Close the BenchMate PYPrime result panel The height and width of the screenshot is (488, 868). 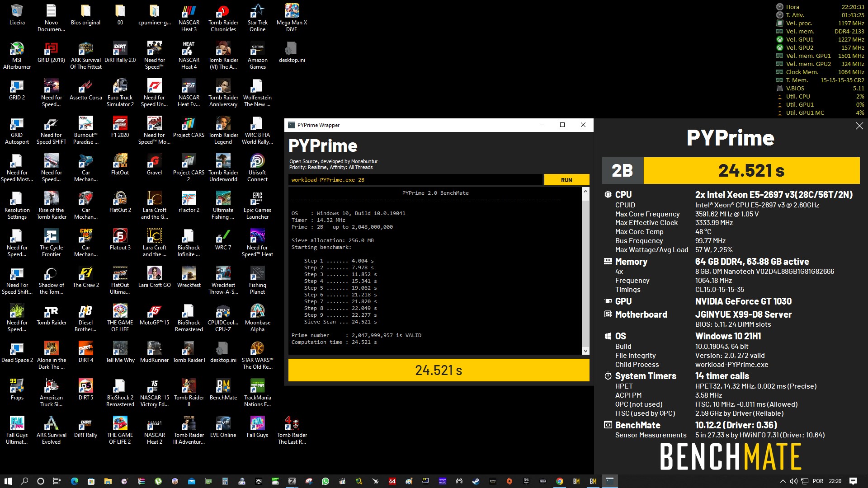(x=859, y=126)
